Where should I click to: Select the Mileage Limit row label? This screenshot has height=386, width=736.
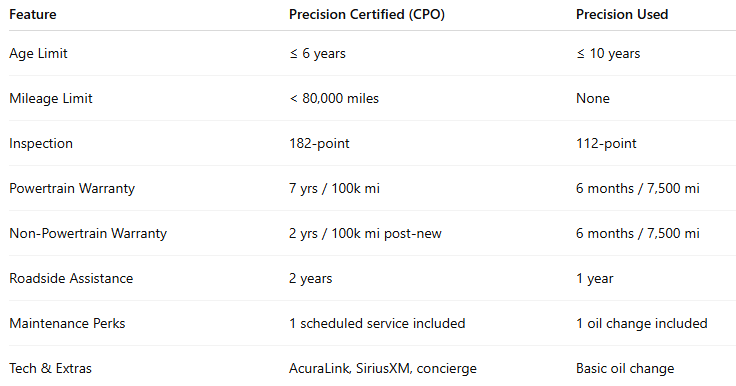pyautogui.click(x=51, y=99)
